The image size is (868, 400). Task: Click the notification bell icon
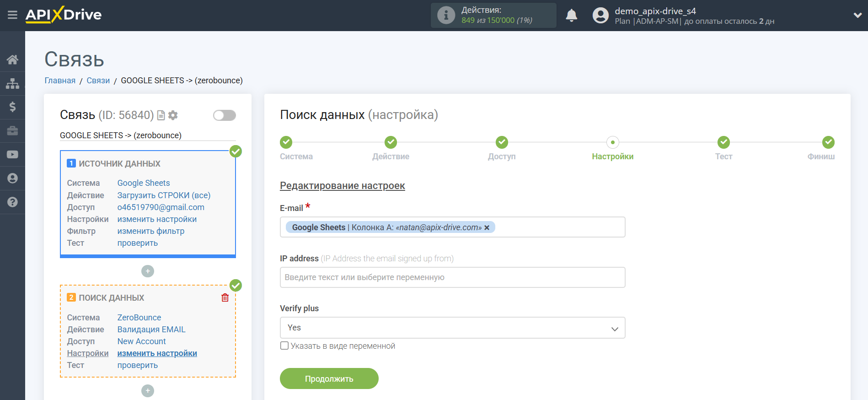(571, 16)
